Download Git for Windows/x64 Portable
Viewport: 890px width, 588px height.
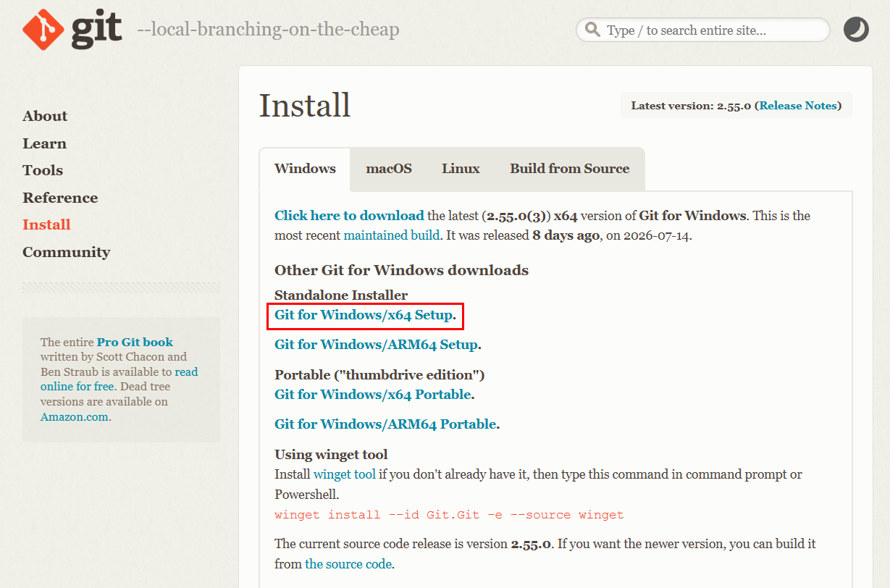[x=373, y=395]
